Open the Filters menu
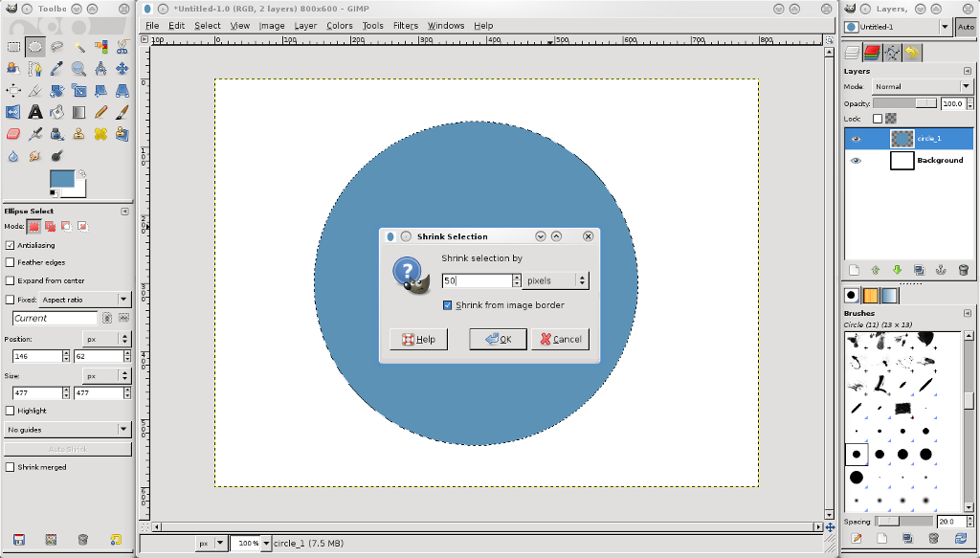 (405, 26)
